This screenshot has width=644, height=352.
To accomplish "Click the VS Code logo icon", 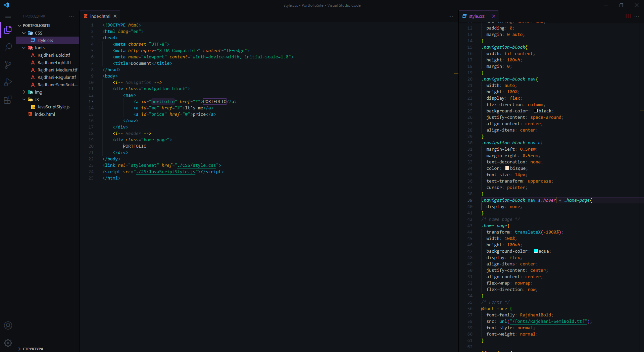I will (x=6, y=5).
